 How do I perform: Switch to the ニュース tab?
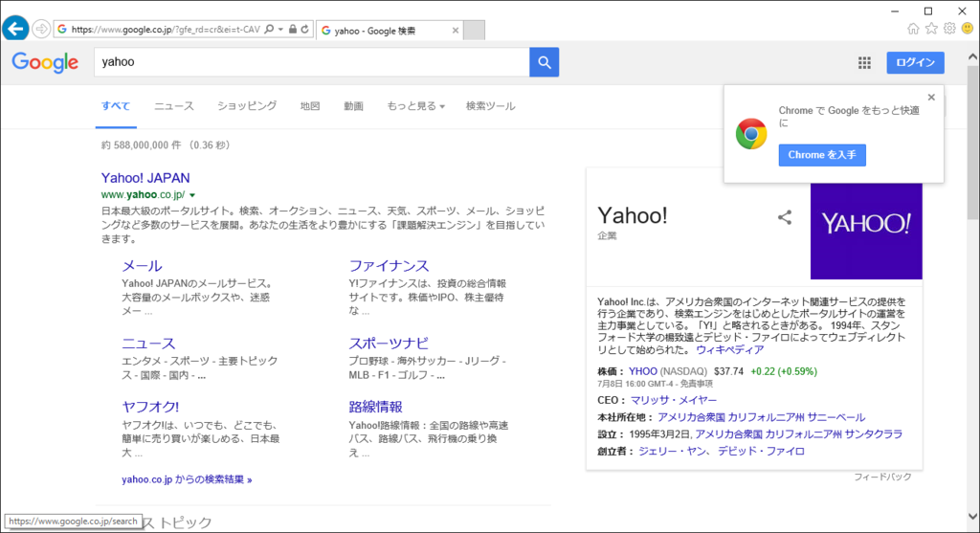174,106
